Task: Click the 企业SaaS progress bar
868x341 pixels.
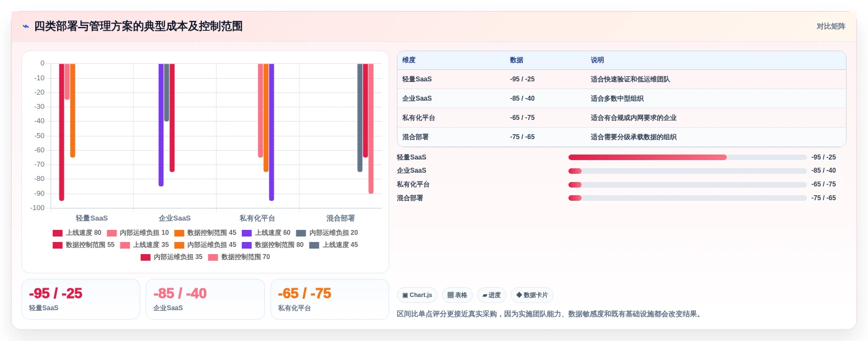Action: 688,171
